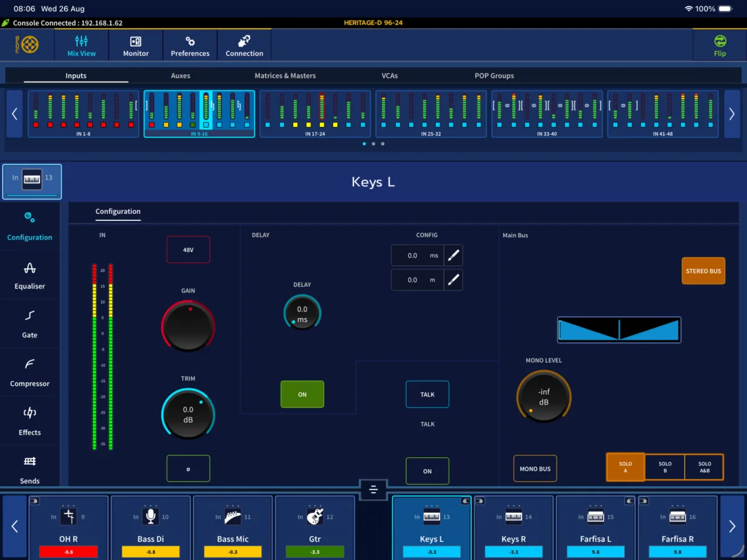Tap the 0.0 ms delay field
This screenshot has width=747, height=560.
pyautogui.click(x=417, y=255)
